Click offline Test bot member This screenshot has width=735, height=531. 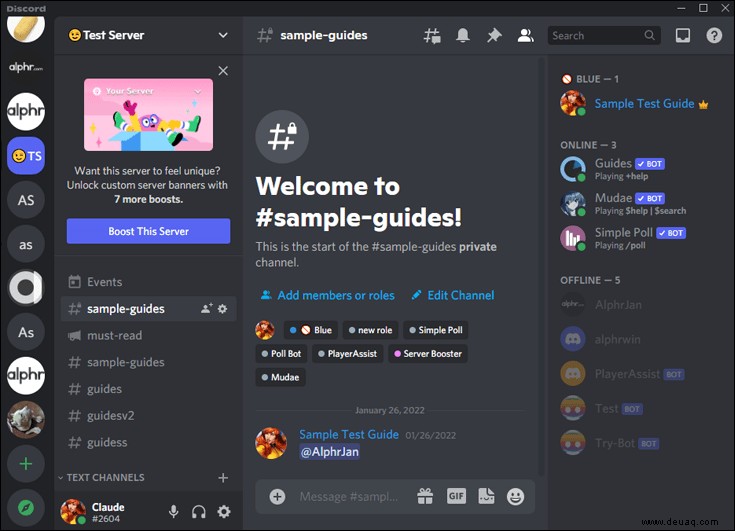(x=640, y=409)
